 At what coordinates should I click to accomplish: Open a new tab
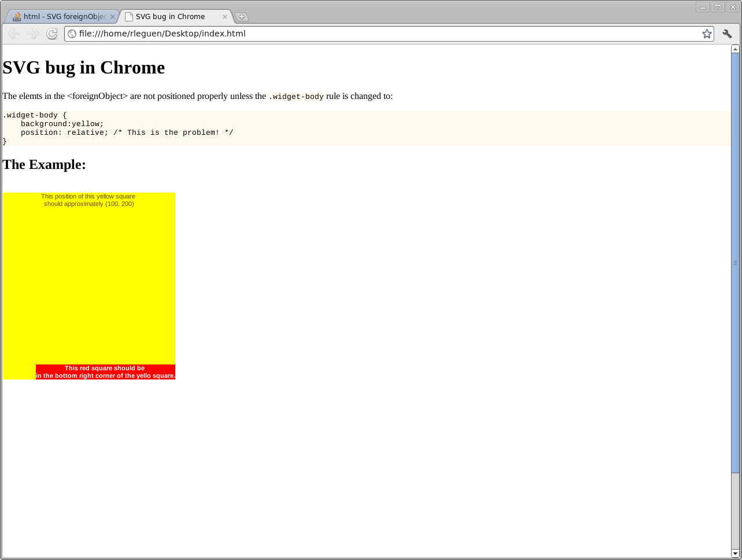point(242,17)
